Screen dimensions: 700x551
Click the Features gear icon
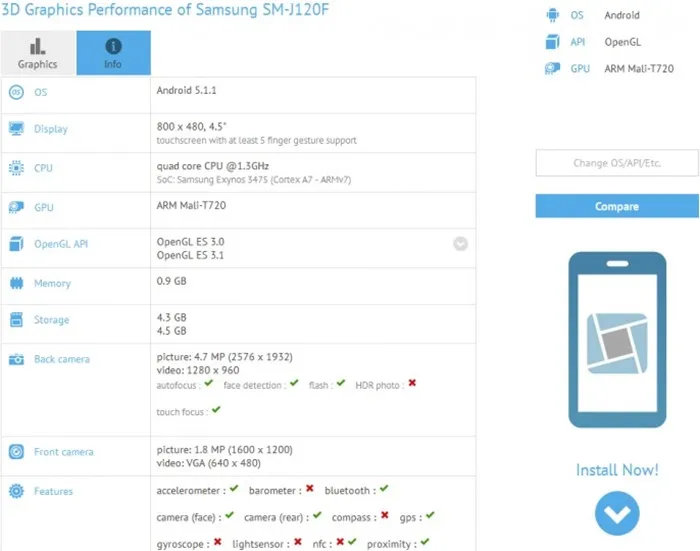point(17,491)
